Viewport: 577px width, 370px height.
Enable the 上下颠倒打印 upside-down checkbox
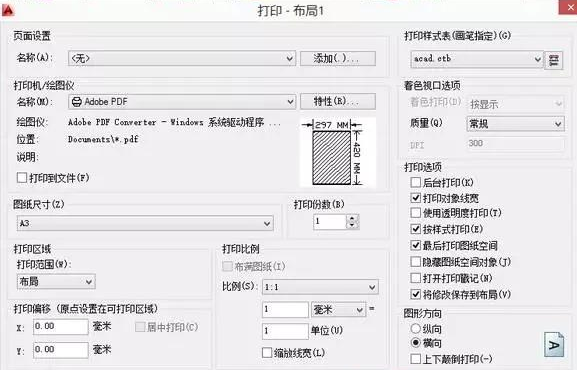pyautogui.click(x=415, y=359)
